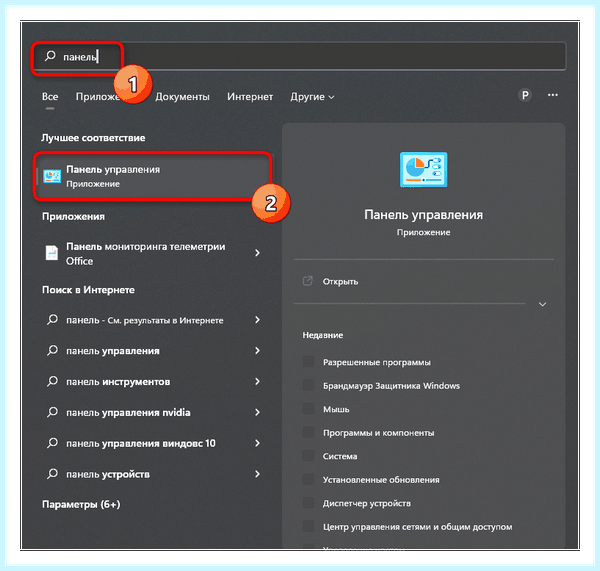
Task: Open recent item 'Брандмауэр Защитника Windows'
Action: [391, 386]
